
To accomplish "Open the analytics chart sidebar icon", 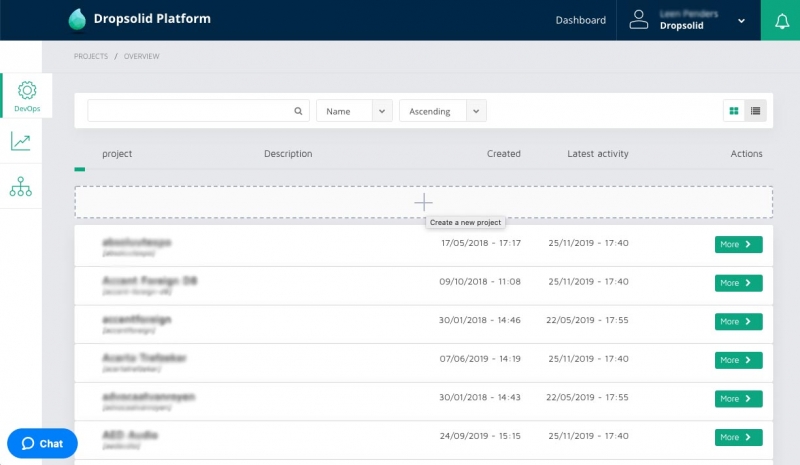I will click(x=21, y=141).
